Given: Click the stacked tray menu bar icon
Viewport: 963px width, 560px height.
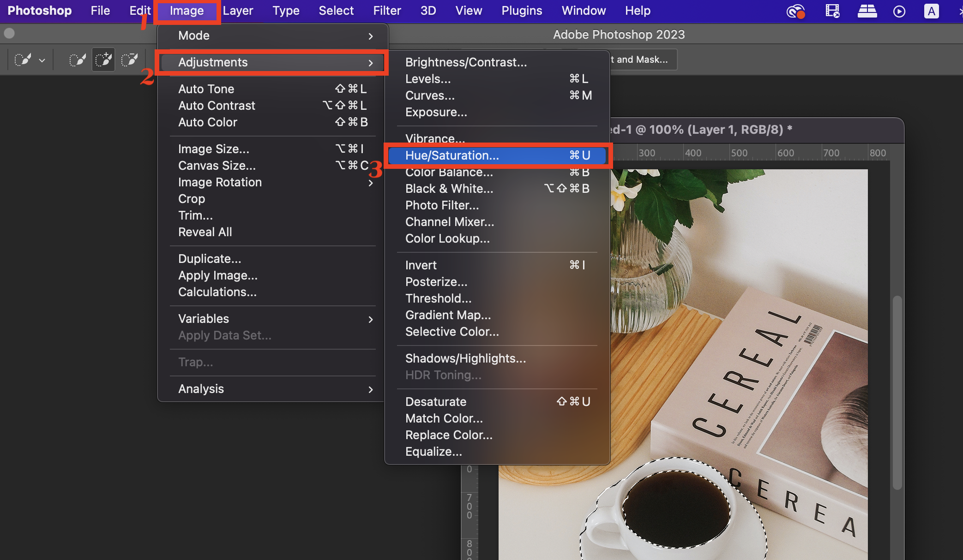Looking at the screenshot, I should click(x=867, y=11).
